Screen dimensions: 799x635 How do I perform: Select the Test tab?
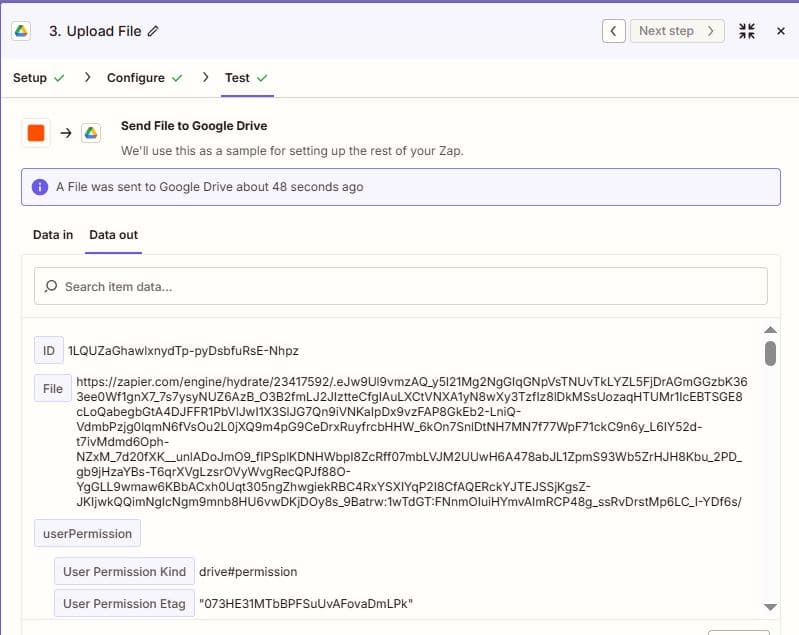[246, 78]
